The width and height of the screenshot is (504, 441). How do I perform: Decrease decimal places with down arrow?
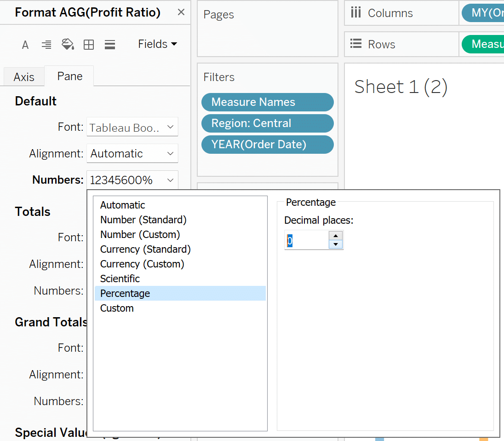[x=336, y=244]
